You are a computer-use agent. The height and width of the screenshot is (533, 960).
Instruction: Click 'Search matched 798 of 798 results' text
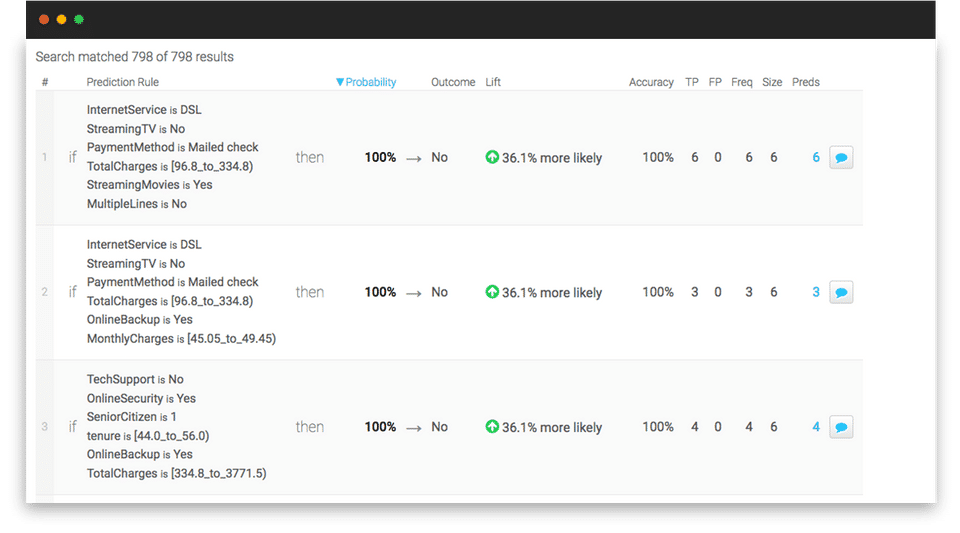coord(134,57)
